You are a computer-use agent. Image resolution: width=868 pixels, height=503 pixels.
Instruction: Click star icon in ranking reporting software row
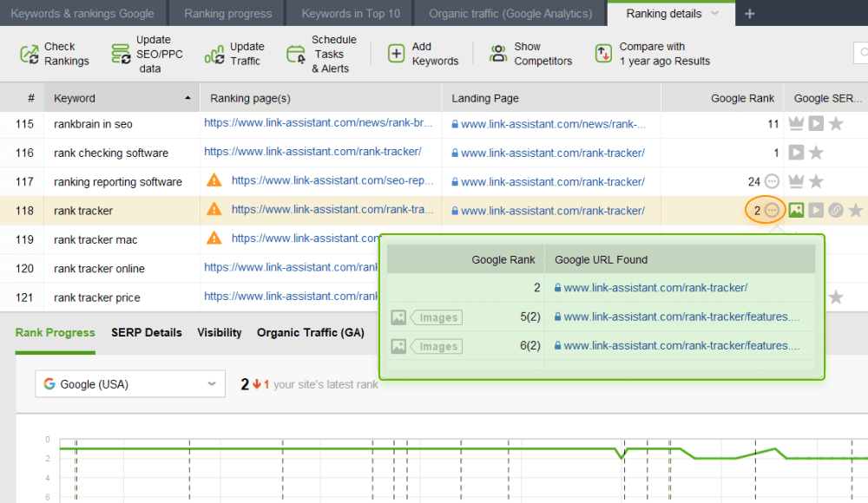click(x=816, y=181)
